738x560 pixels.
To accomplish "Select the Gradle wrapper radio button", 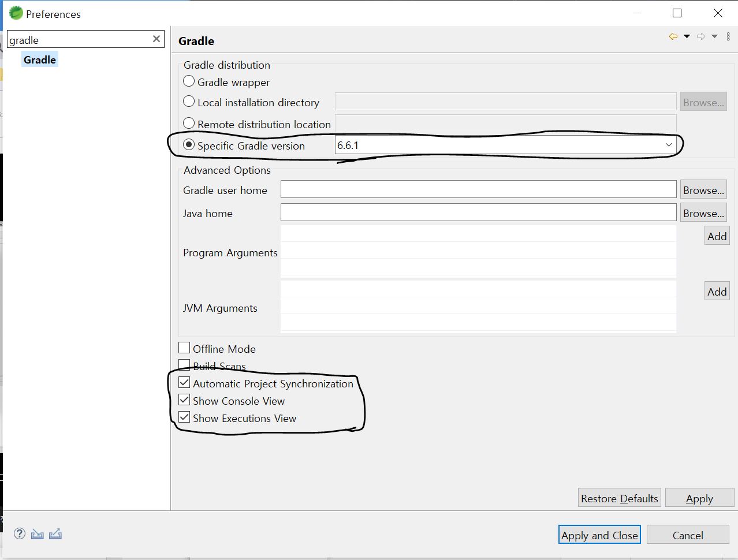I will (188, 81).
